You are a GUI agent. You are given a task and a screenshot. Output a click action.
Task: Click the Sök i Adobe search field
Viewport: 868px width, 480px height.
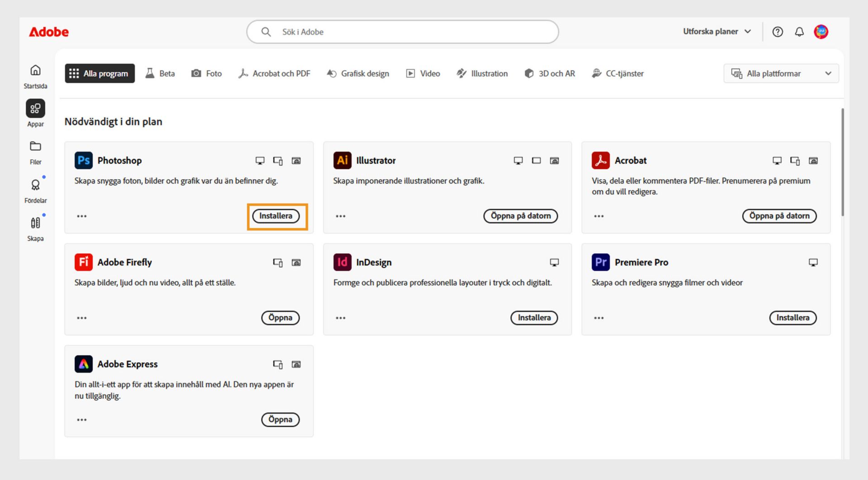coord(402,32)
